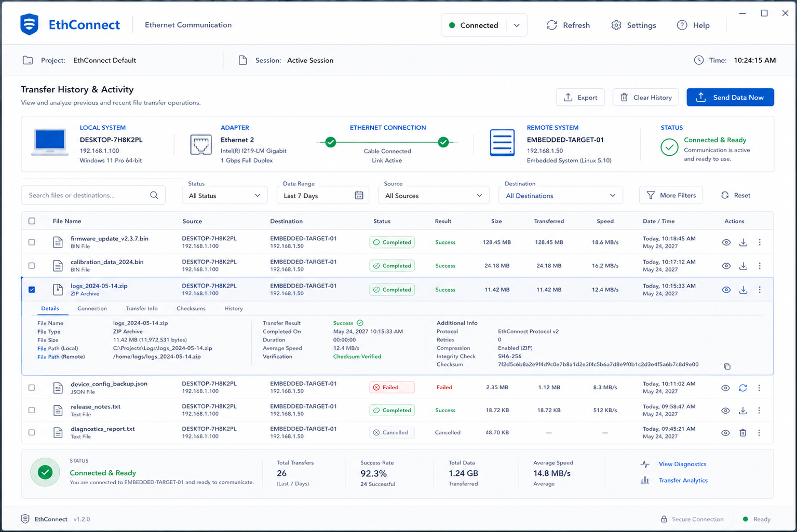
Task: Copy the SHA-256 checksum value
Action: pos(727,366)
